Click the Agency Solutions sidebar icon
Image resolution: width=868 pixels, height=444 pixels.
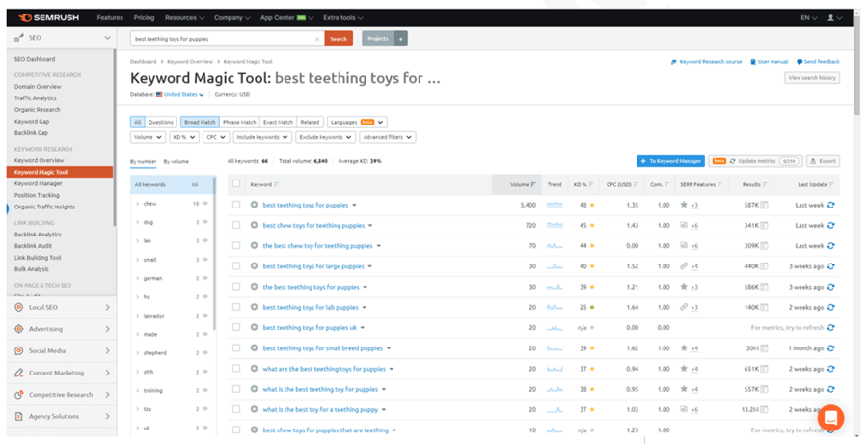(19, 416)
